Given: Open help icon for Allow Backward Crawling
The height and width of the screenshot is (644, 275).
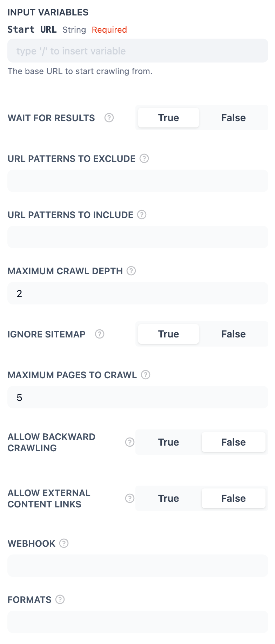Looking at the screenshot, I should pyautogui.click(x=130, y=442).
